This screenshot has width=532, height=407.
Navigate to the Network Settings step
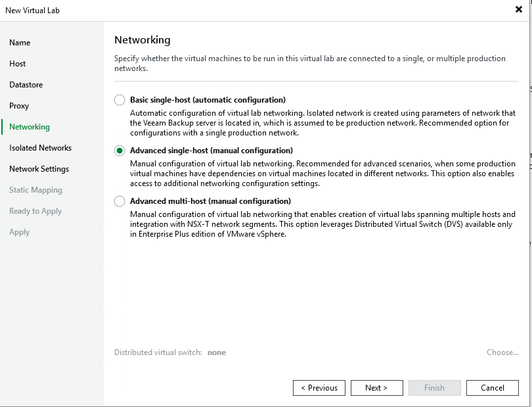click(x=39, y=169)
